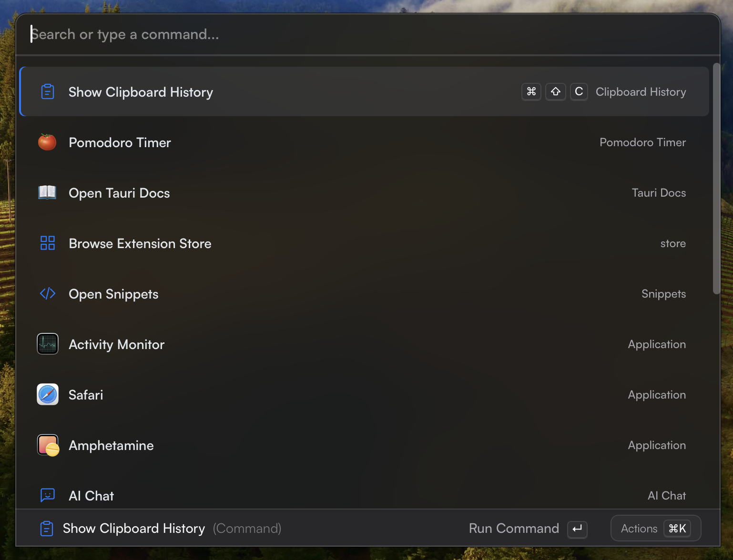This screenshot has height=560, width=733.
Task: Click the open book icon beside Open Tauri Docs
Action: click(47, 192)
